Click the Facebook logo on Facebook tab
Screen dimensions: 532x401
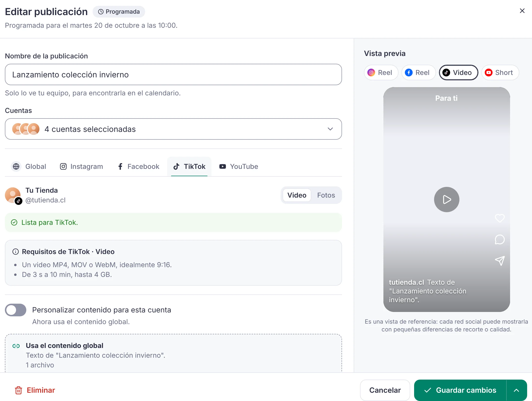(120, 166)
